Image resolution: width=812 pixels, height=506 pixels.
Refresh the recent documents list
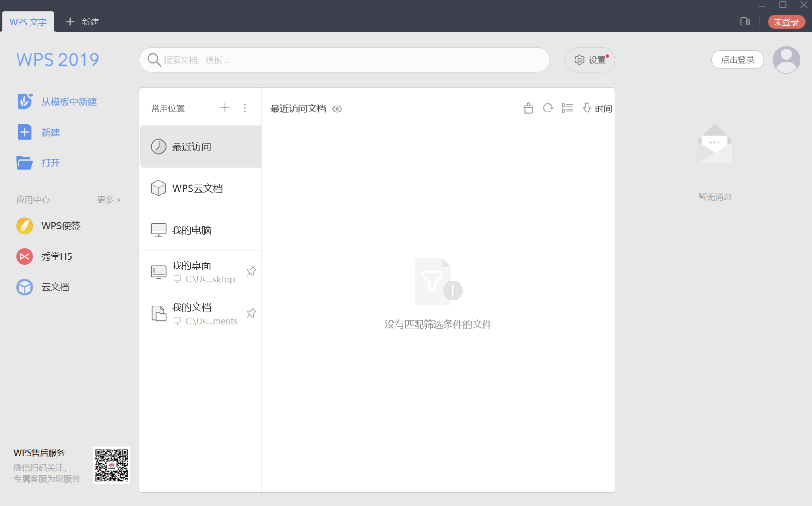pyautogui.click(x=548, y=108)
